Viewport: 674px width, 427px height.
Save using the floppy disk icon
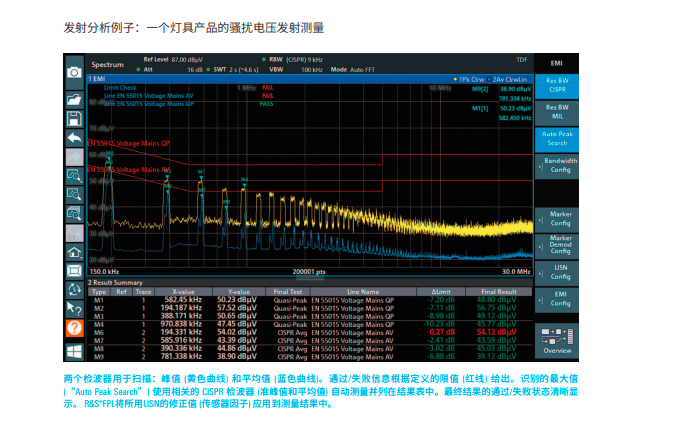pyautogui.click(x=74, y=118)
